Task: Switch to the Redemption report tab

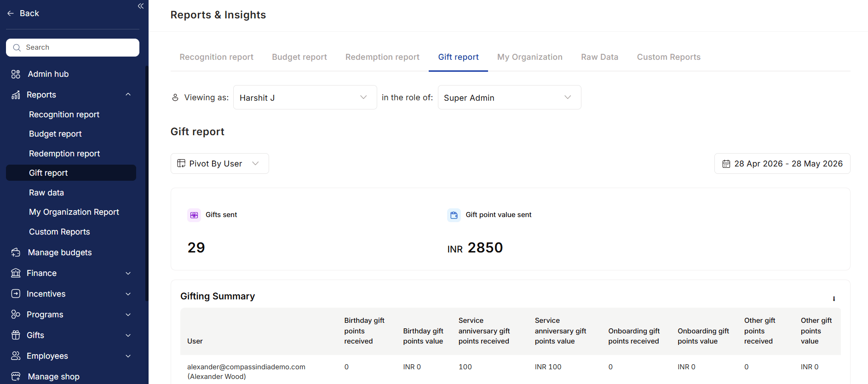Action: pyautogui.click(x=382, y=57)
